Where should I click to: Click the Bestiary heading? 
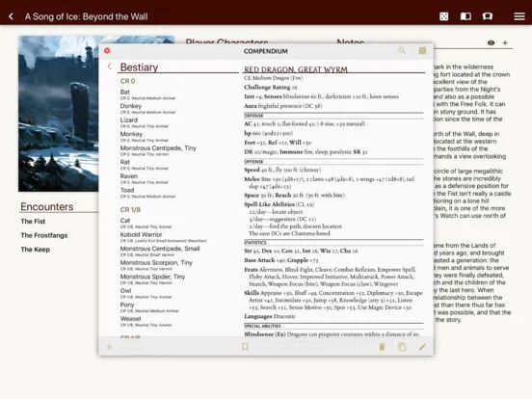click(x=139, y=67)
